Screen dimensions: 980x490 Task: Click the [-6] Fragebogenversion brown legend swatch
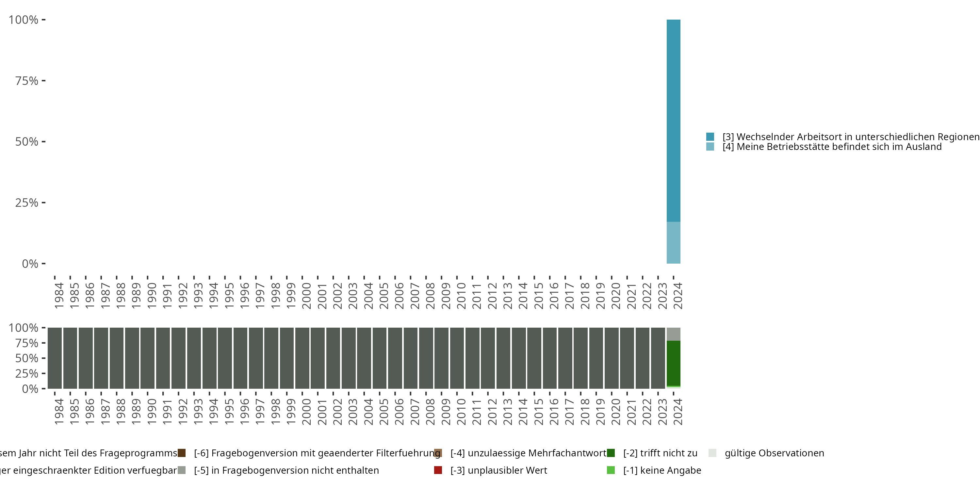tap(182, 453)
